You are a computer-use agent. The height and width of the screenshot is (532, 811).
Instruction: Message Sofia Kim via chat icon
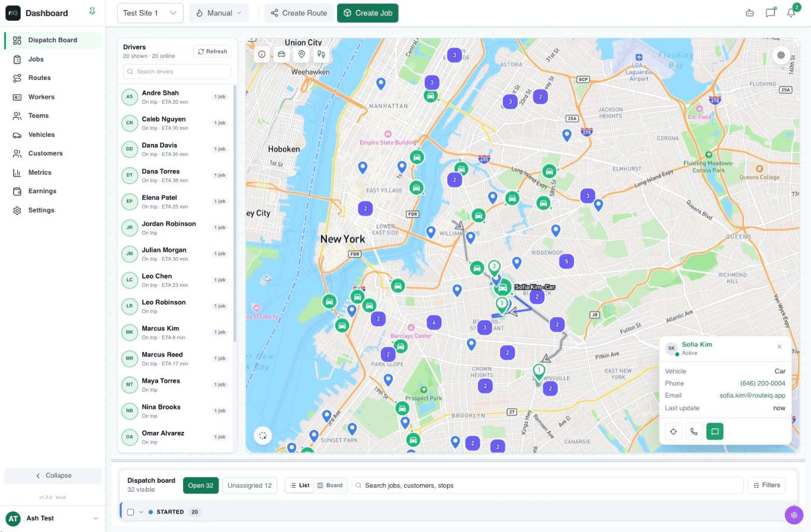715,431
